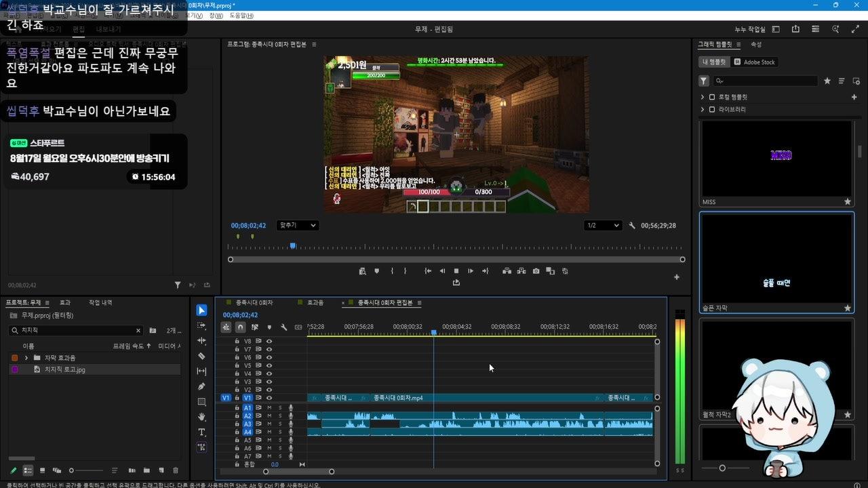Open the 효과음 timeline tab

[315, 303]
